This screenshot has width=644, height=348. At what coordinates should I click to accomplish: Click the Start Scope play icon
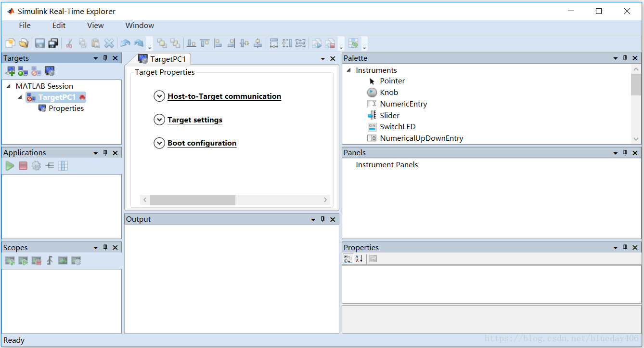(x=23, y=261)
